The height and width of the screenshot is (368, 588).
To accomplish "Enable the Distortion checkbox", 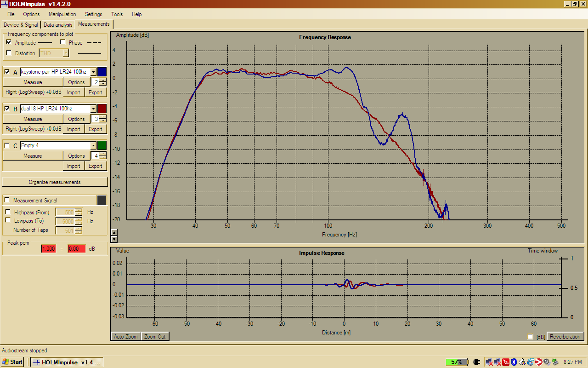I will click(9, 53).
